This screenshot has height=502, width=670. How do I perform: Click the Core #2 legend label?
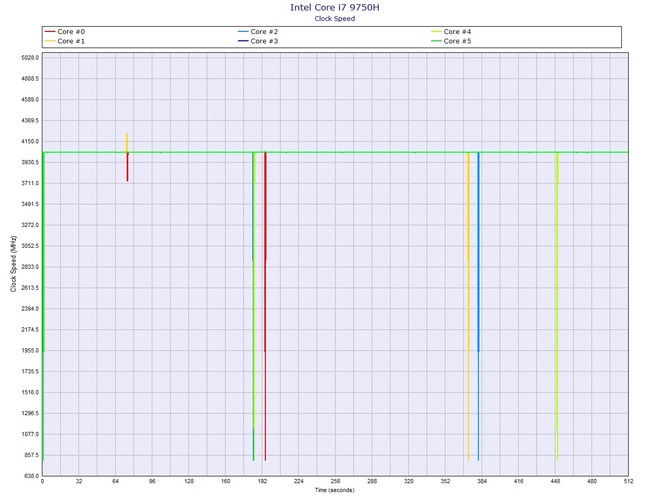tap(264, 32)
